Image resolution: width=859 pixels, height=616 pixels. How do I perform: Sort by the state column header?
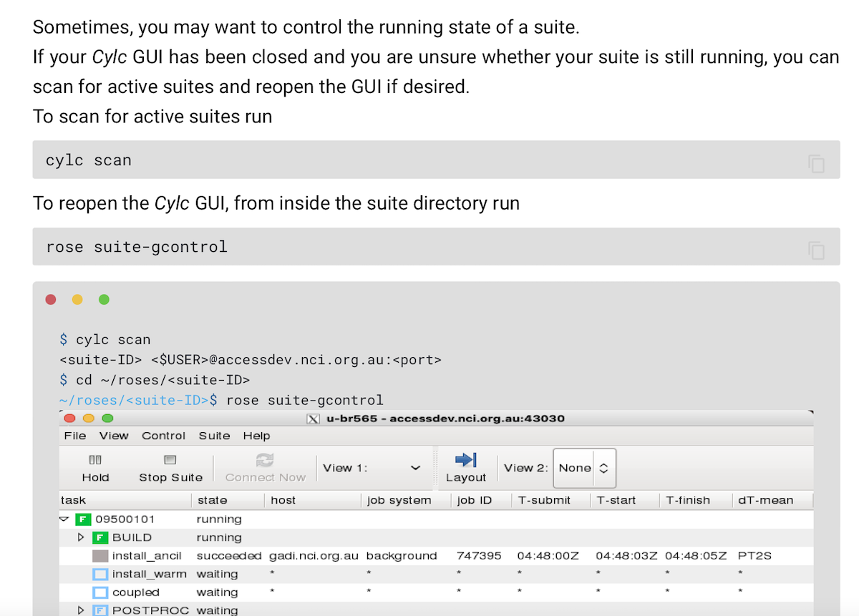[x=213, y=500]
